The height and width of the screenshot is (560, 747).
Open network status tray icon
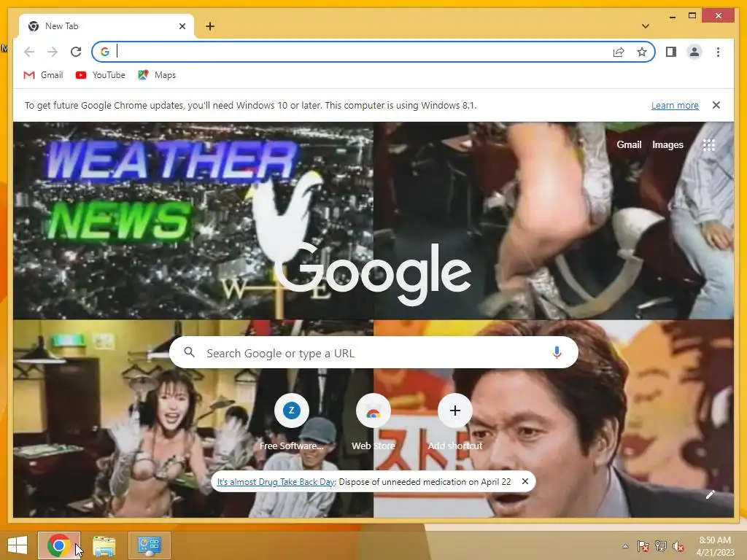[661, 546]
